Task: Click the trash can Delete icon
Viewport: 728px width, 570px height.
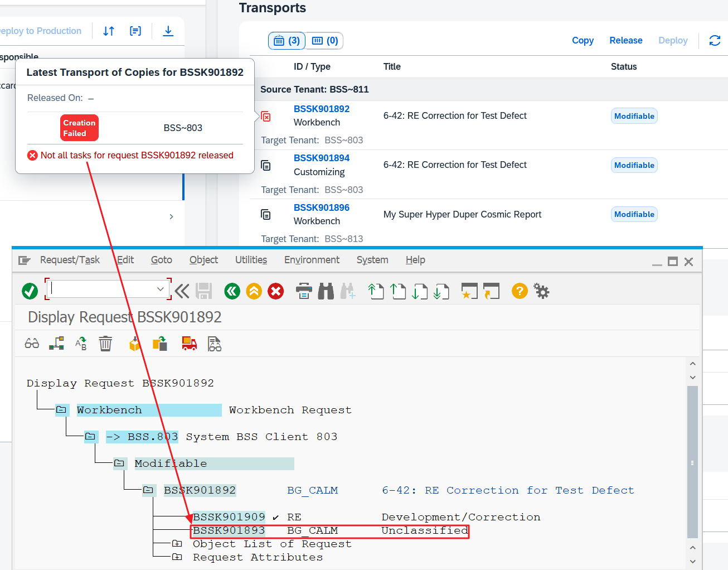Action: tap(105, 344)
